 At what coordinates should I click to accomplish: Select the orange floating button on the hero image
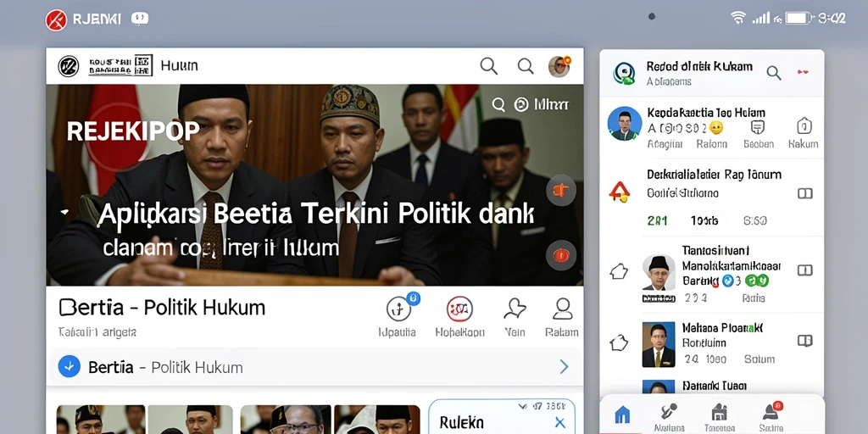tap(561, 191)
